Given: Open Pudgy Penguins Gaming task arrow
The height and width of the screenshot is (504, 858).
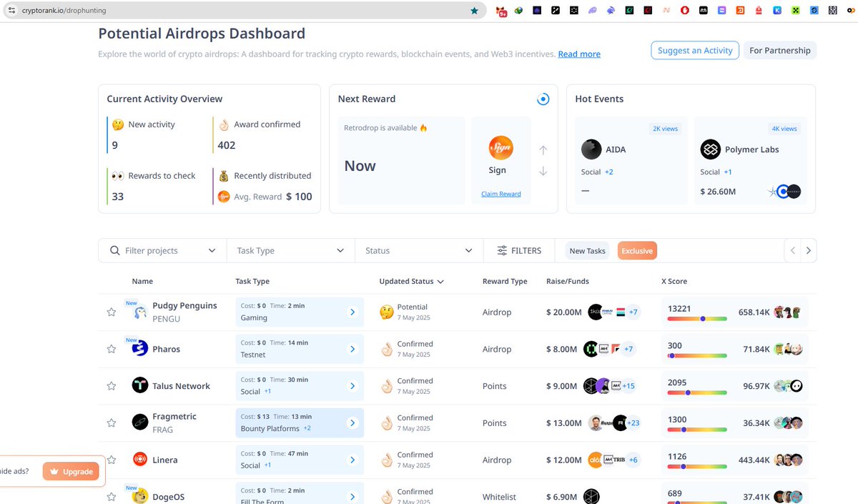Looking at the screenshot, I should tap(352, 312).
